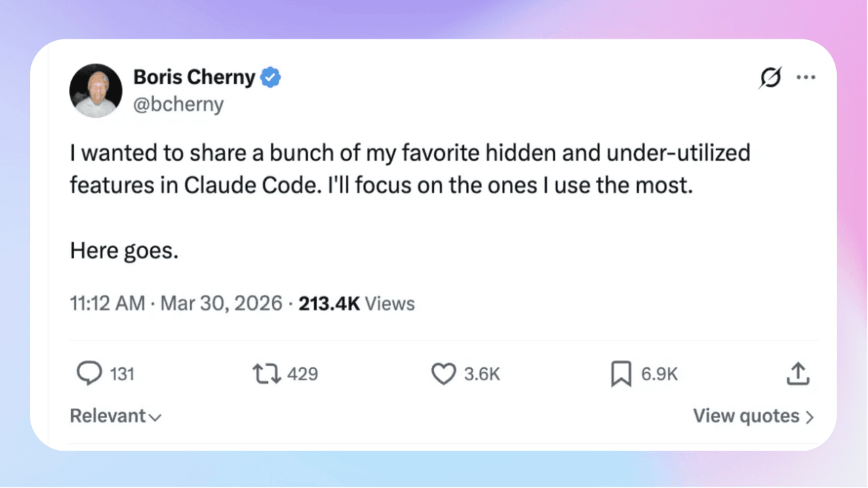Screen dimensions: 868x488
Task: Open the Relevant sort dropdown
Action: (x=115, y=415)
